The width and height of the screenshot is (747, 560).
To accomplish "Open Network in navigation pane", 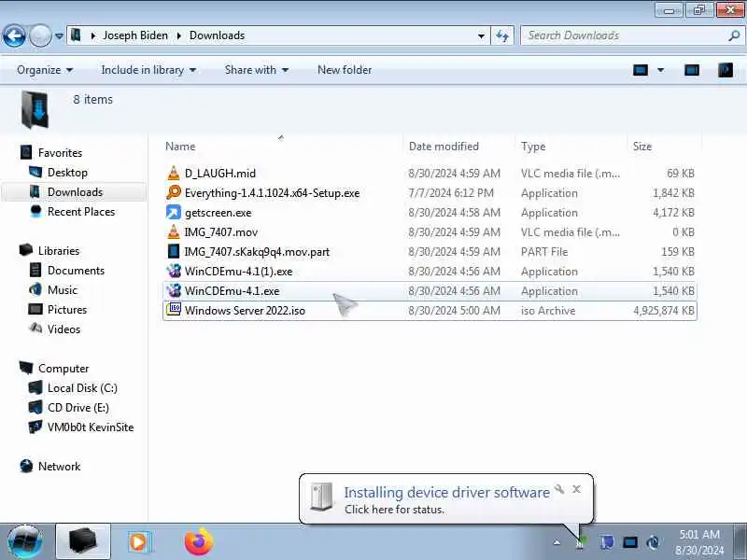I will (x=59, y=466).
